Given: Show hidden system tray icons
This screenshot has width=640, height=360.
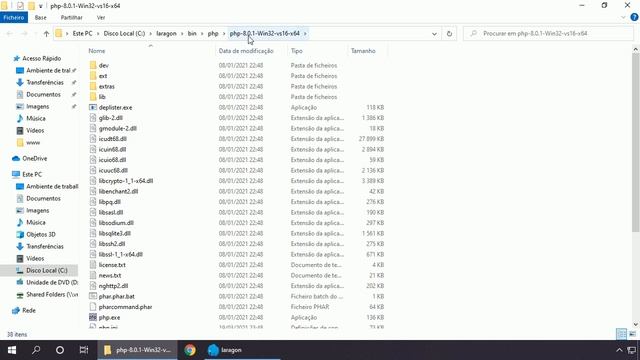Looking at the screenshot, I should (x=619, y=350).
